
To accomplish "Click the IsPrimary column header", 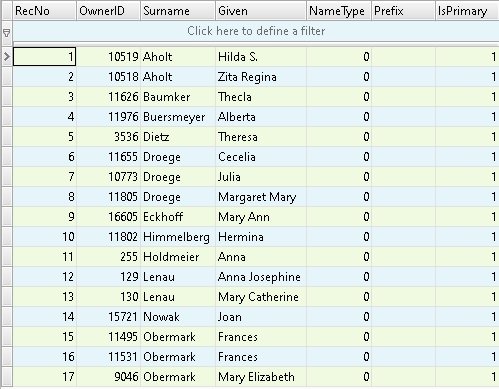I will 467,11.
